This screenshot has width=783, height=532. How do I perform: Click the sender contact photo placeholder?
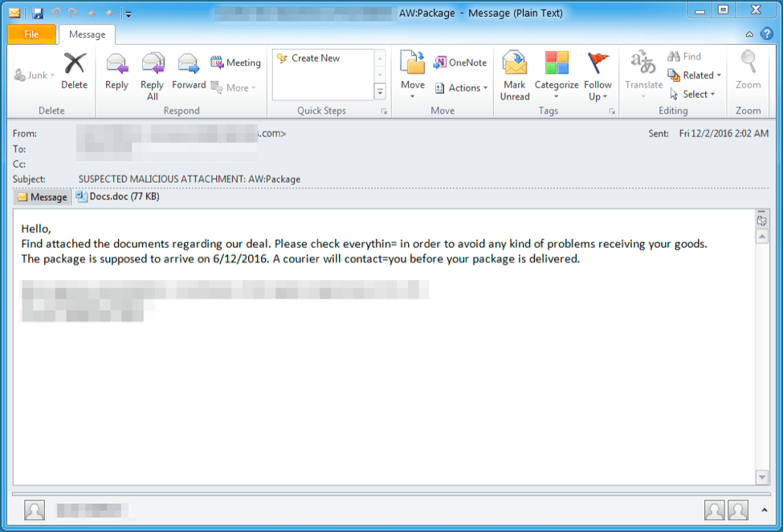(35, 510)
